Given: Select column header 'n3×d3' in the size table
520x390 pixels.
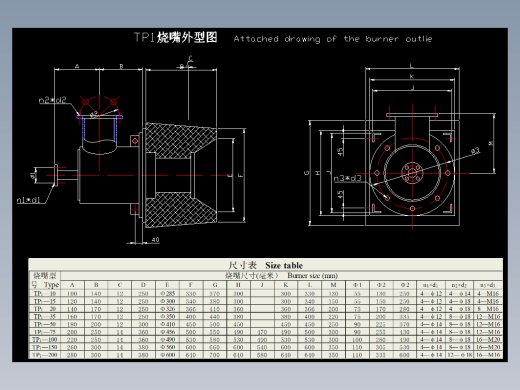Looking at the screenshot, I should click(488, 285).
